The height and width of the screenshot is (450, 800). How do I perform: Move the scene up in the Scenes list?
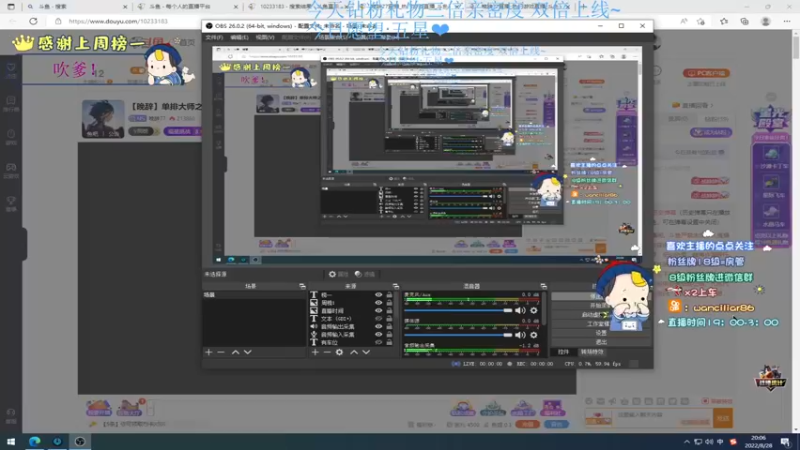235,352
